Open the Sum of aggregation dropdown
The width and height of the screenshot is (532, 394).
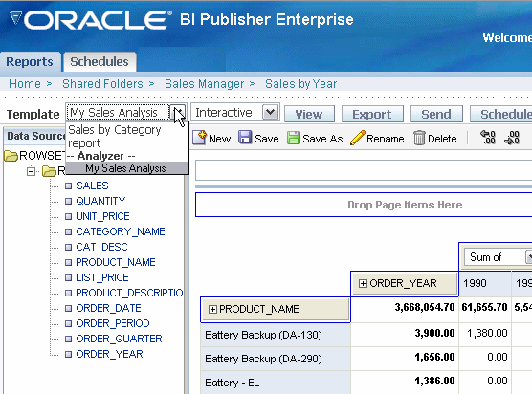(528, 257)
